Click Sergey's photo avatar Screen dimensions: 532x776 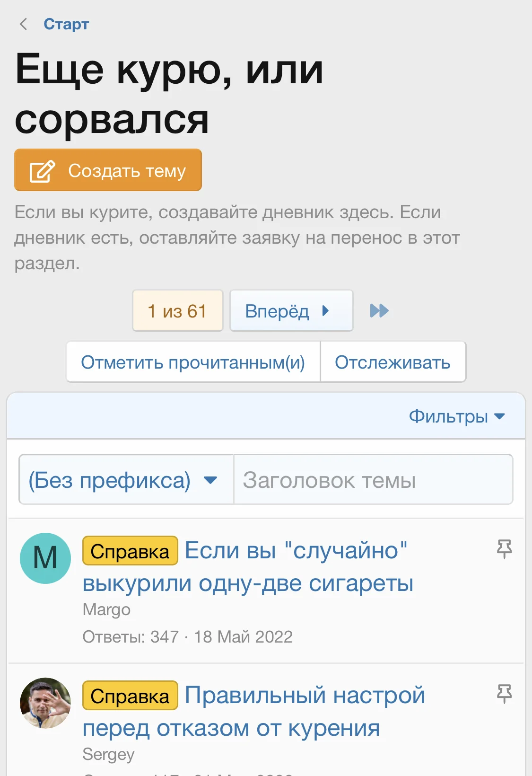tap(45, 703)
